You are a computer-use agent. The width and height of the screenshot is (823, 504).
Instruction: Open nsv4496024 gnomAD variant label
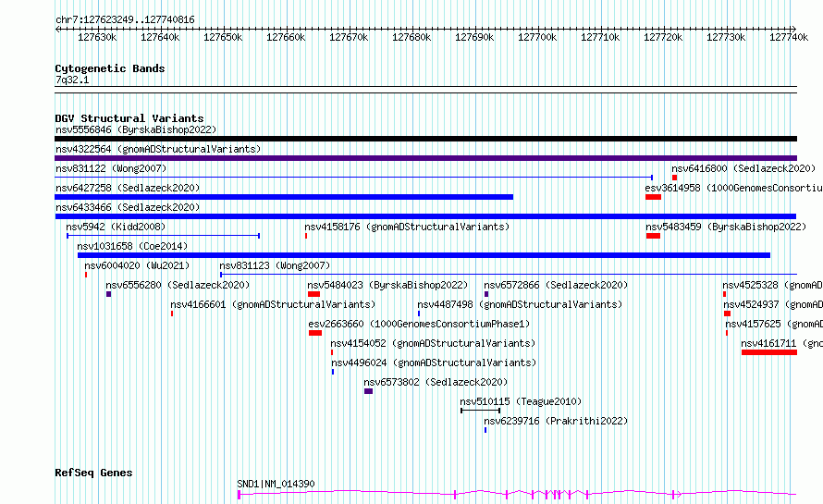(x=434, y=363)
